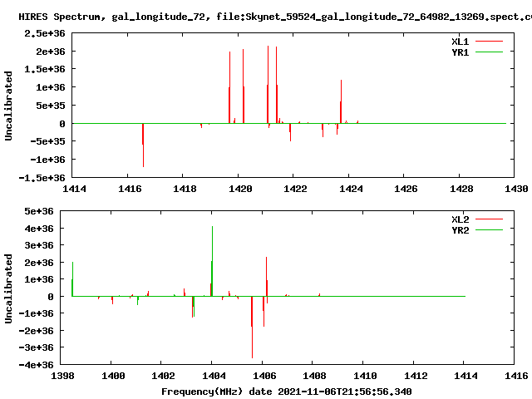Screen dimensions: 532x399
Task: Click the 1416 tick label on top plot
Action: tap(130, 189)
